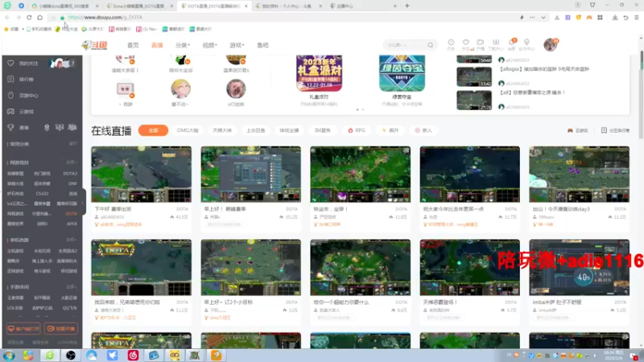Click the oO徒妹 streamer avatar
Image resolution: width=644 pixels, height=362 pixels.
[x=236, y=88]
